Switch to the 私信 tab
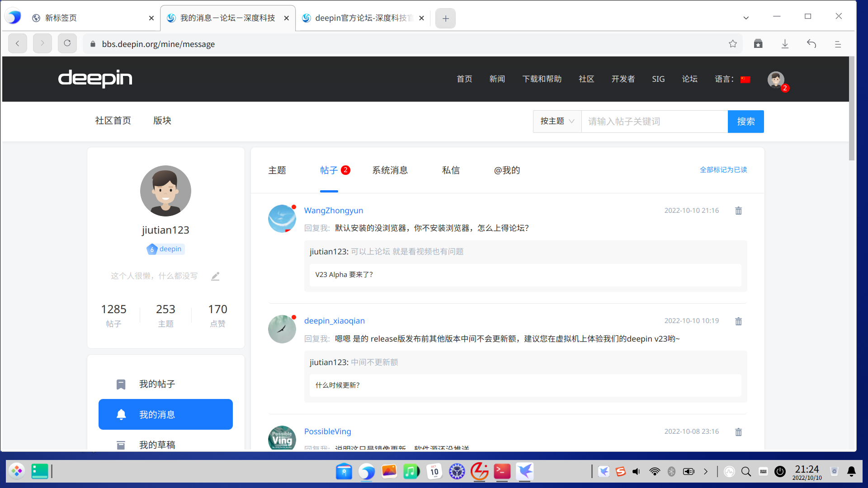 click(x=451, y=170)
